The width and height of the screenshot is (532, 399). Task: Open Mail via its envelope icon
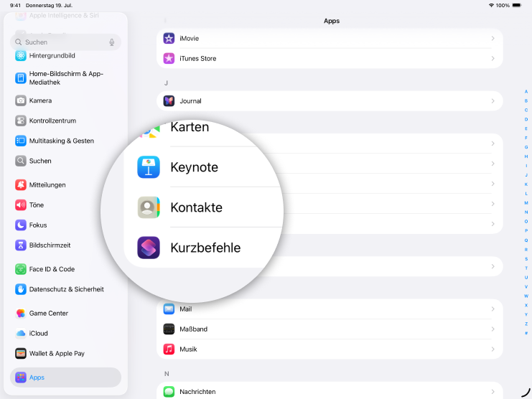click(x=169, y=309)
